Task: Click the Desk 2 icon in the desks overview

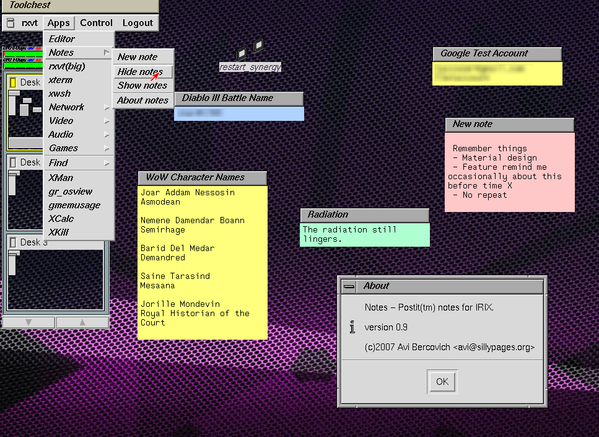Action: (x=13, y=162)
